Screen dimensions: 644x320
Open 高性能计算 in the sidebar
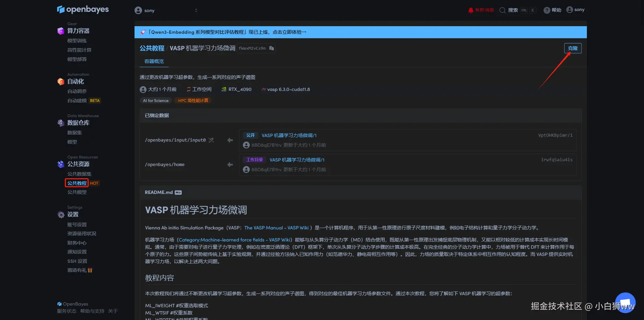click(79, 50)
